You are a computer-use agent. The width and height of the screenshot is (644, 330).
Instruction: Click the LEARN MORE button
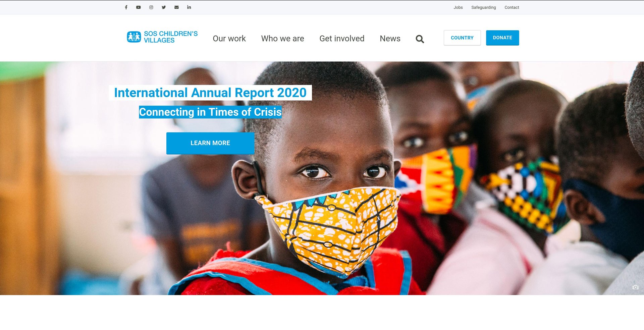coord(210,143)
